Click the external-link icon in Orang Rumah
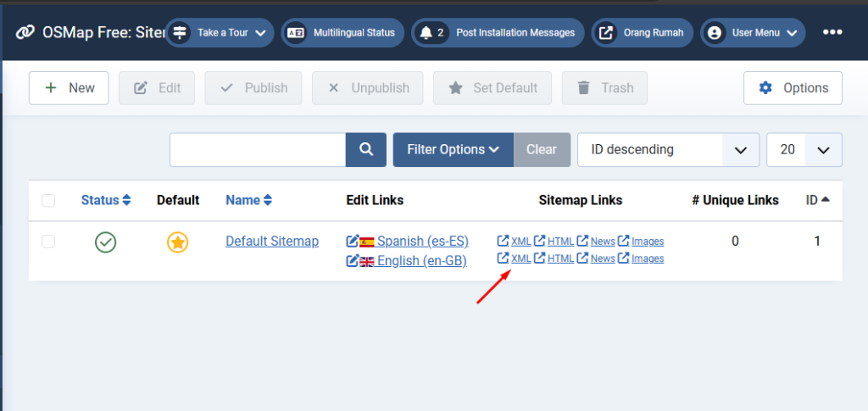 click(x=607, y=33)
